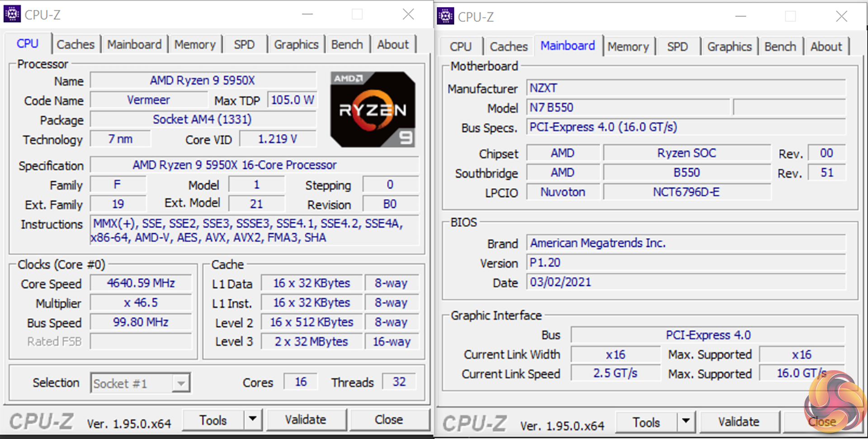Open the Caches tab in the right window
This screenshot has width=868, height=439.
(509, 47)
